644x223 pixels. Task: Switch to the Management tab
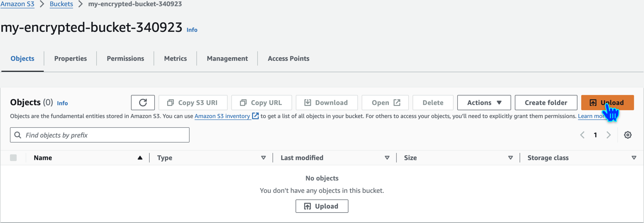coord(227,59)
